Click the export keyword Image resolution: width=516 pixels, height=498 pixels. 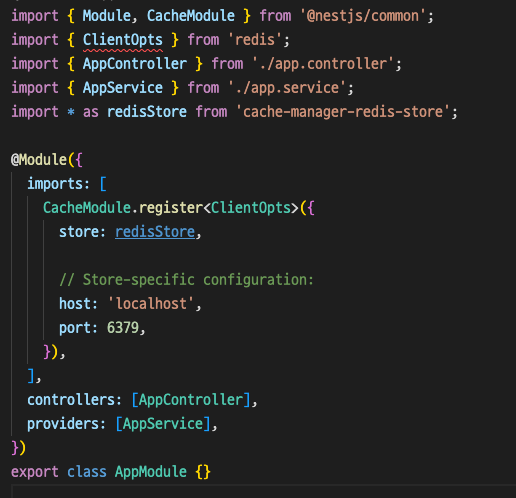[x=35, y=472]
